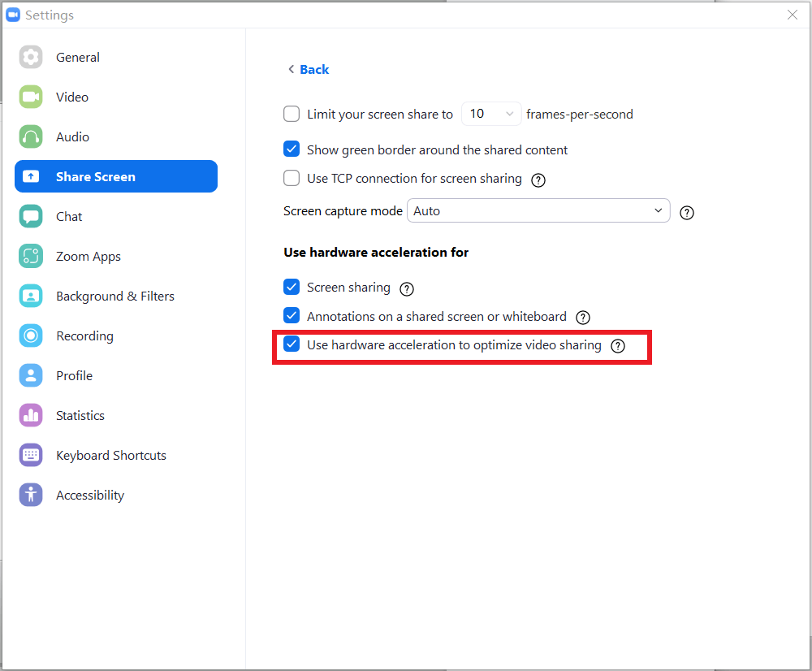Open the Statistics chart icon
812x671 pixels.
(x=31, y=415)
